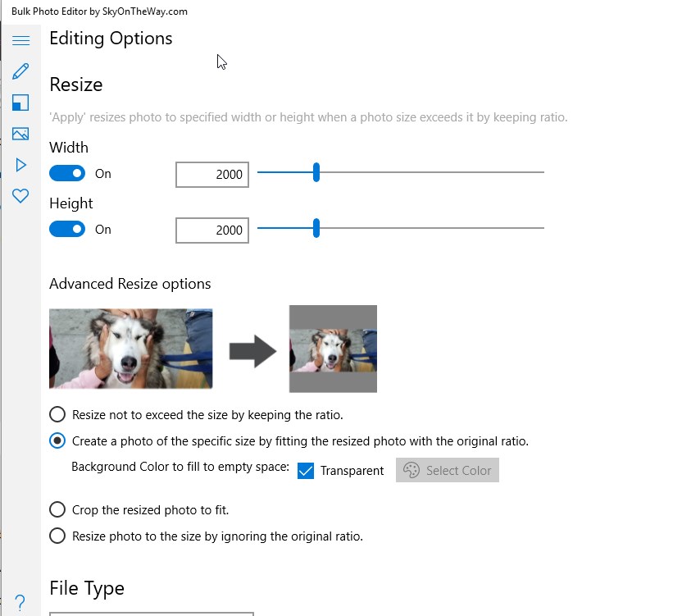Click the palette Select Color button
The height and width of the screenshot is (616, 682).
448,470
